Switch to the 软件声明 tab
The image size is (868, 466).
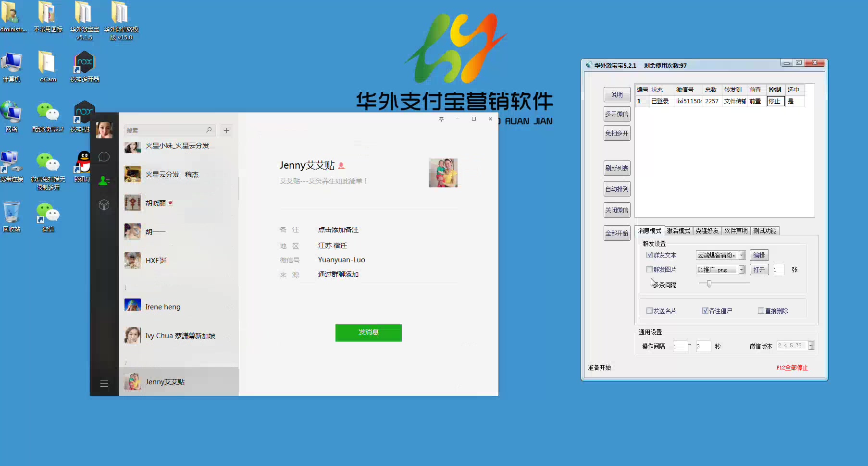click(x=736, y=231)
